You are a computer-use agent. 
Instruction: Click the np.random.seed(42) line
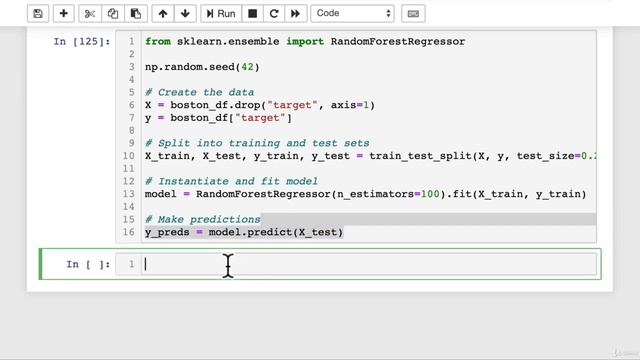coord(202,67)
